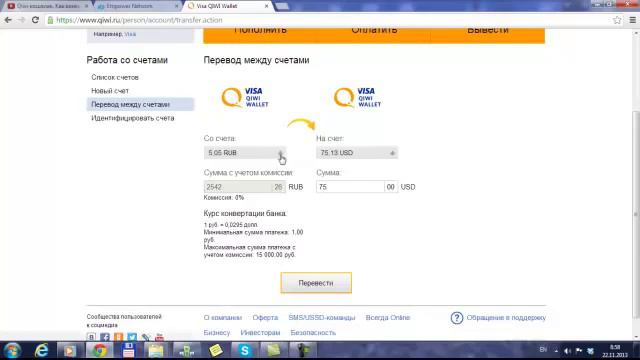
Task: Click the address bar URL
Action: [139, 20]
